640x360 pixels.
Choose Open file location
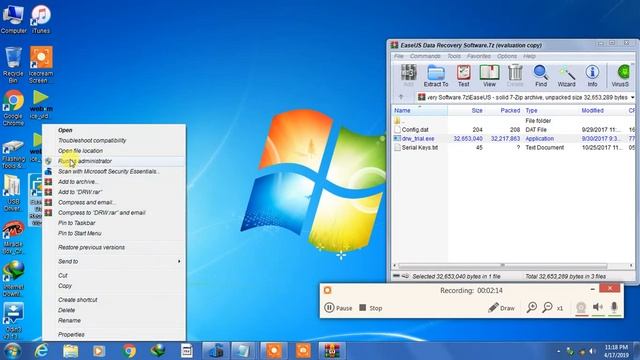click(114, 151)
